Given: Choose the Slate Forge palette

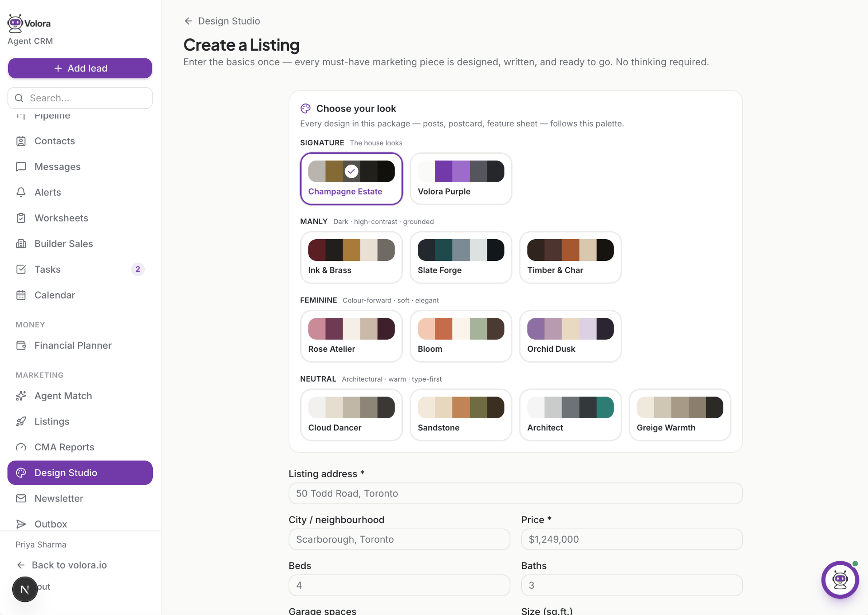Looking at the screenshot, I should point(461,258).
